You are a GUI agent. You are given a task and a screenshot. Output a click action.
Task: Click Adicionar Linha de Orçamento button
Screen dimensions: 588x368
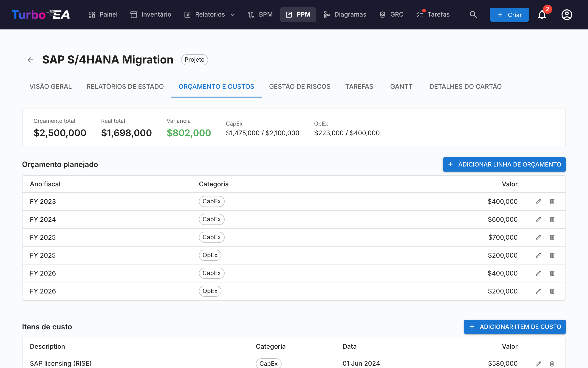(x=504, y=164)
